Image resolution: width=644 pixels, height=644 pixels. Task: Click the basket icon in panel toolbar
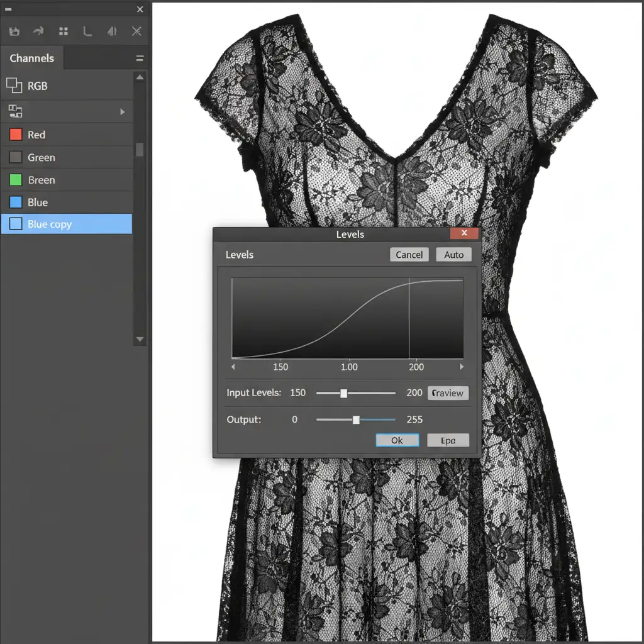coord(14,31)
